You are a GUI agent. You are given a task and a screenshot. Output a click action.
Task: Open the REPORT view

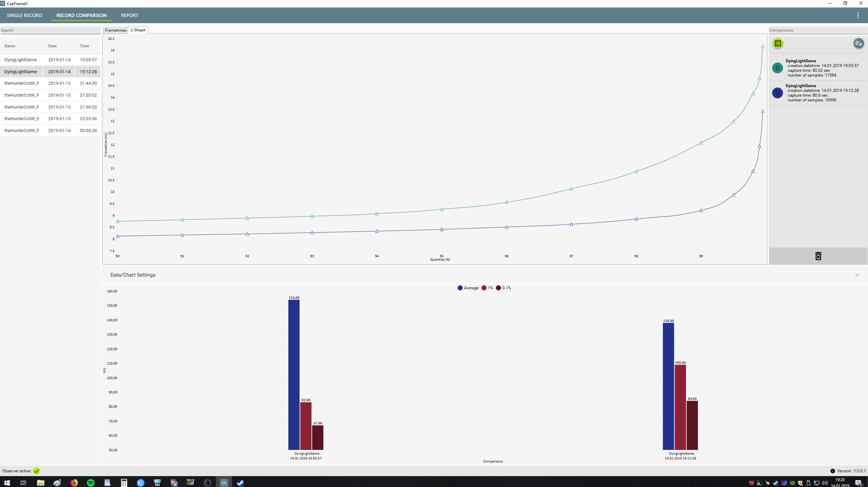(130, 15)
